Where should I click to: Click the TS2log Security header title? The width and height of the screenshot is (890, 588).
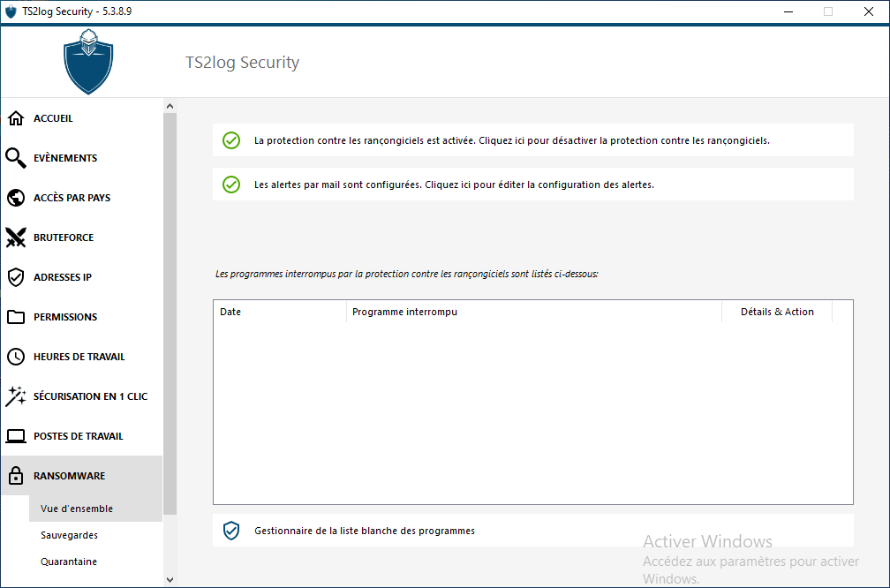(x=242, y=62)
